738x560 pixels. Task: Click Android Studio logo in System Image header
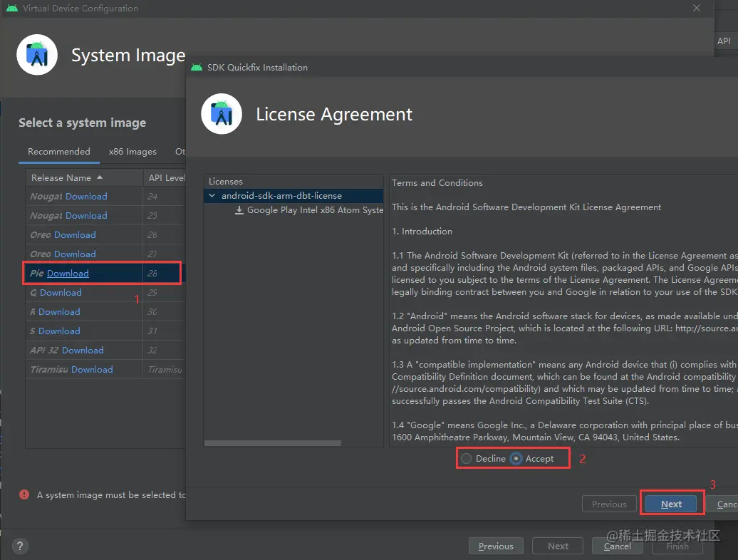[37, 55]
